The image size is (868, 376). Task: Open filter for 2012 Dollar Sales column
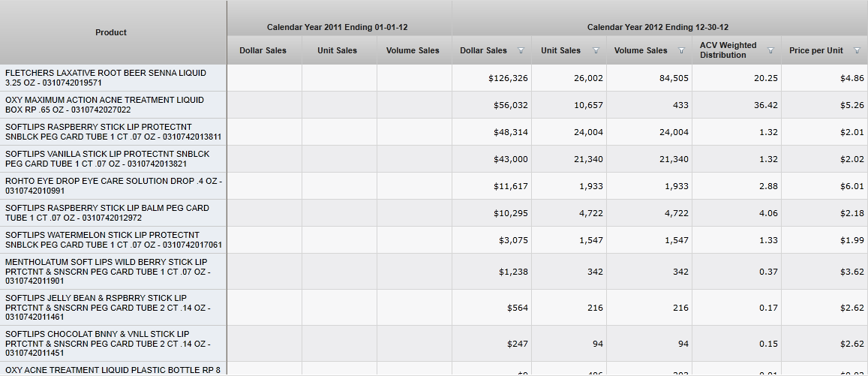click(521, 51)
